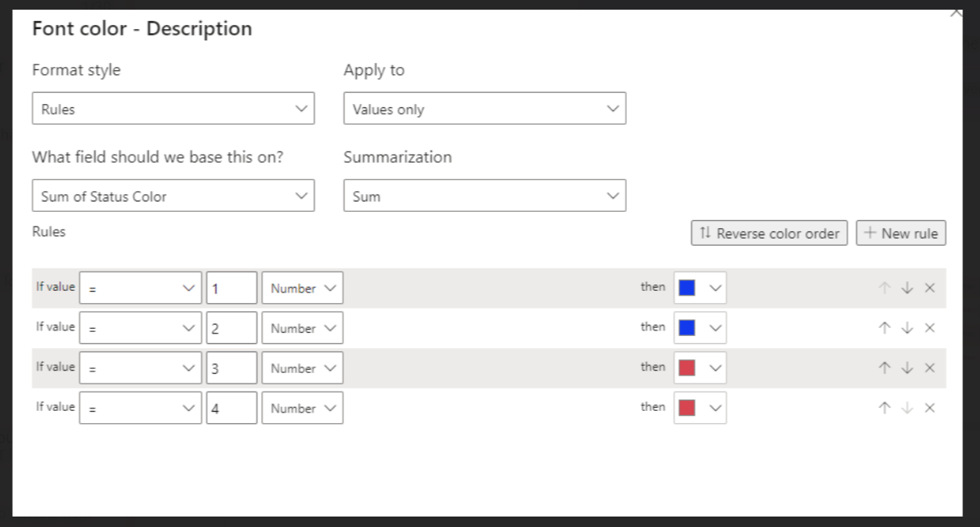Open the Number type dropdown in value 2 rule
The width and height of the screenshot is (980, 527).
coord(302,328)
